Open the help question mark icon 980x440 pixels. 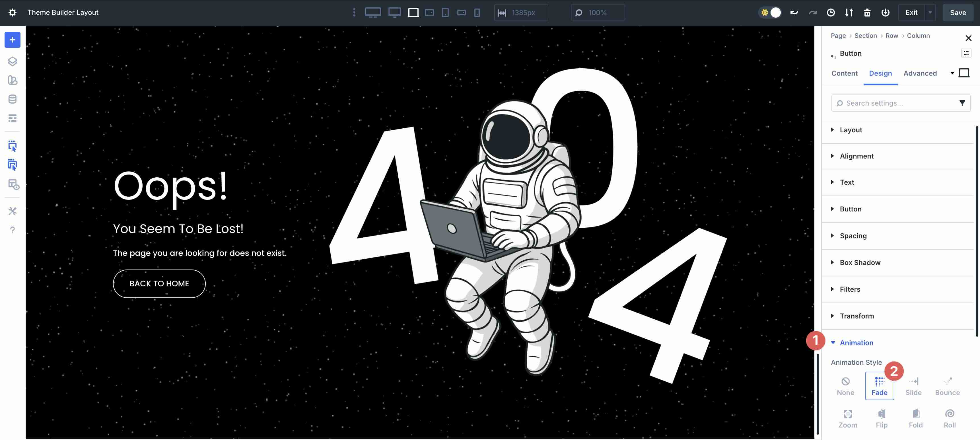tap(12, 230)
